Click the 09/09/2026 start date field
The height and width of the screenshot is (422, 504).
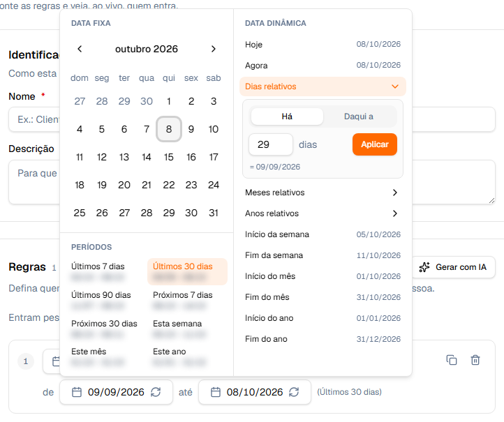coord(116,392)
